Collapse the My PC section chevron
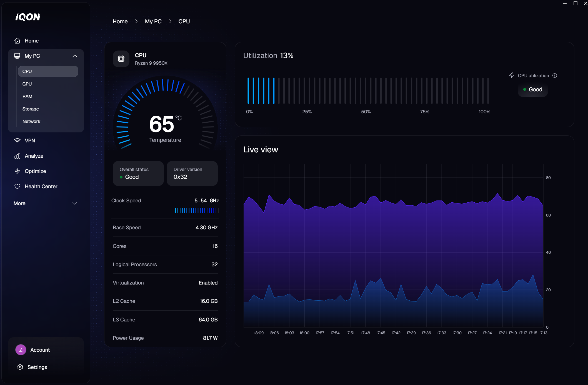The image size is (588, 385). (x=75, y=56)
